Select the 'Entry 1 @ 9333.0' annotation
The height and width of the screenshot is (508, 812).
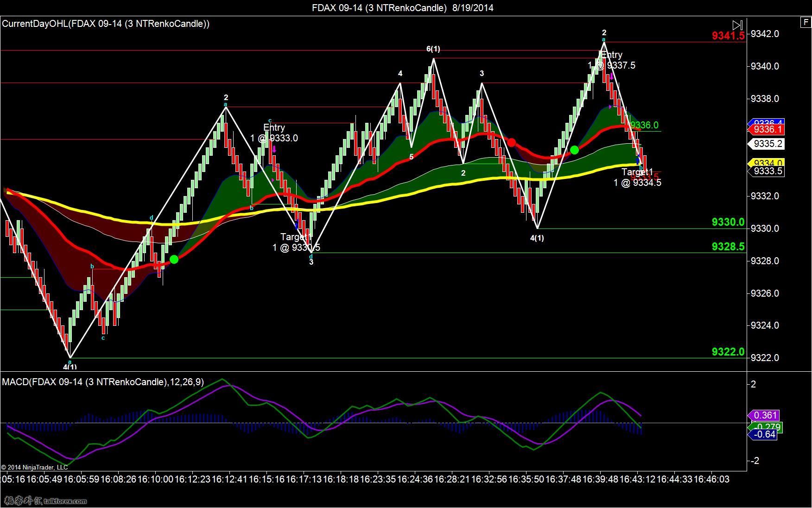point(274,133)
